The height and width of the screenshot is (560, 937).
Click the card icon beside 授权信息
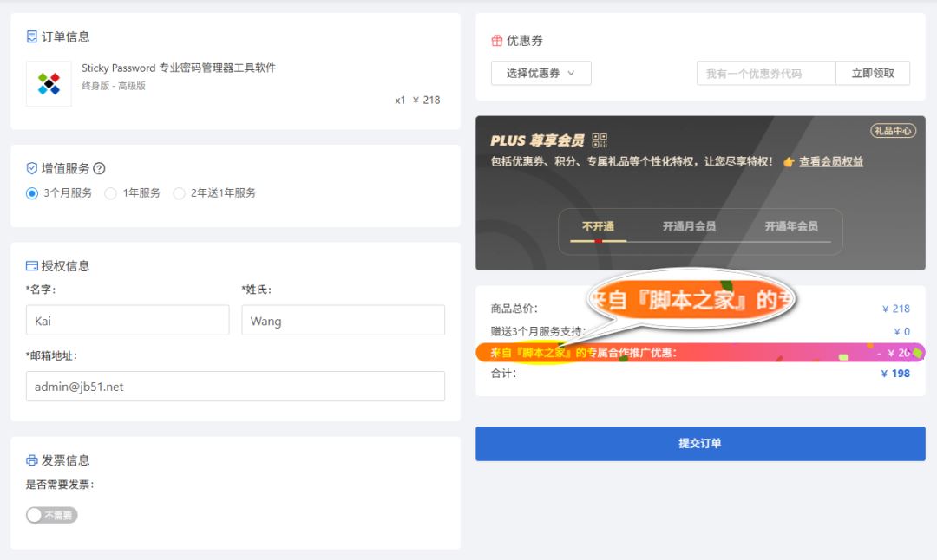[32, 266]
